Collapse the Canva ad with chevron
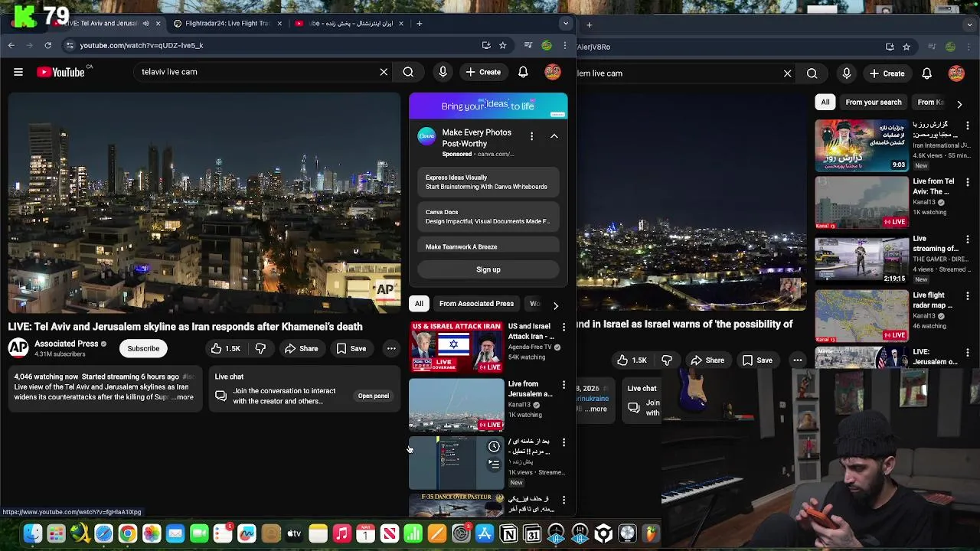 click(x=554, y=136)
